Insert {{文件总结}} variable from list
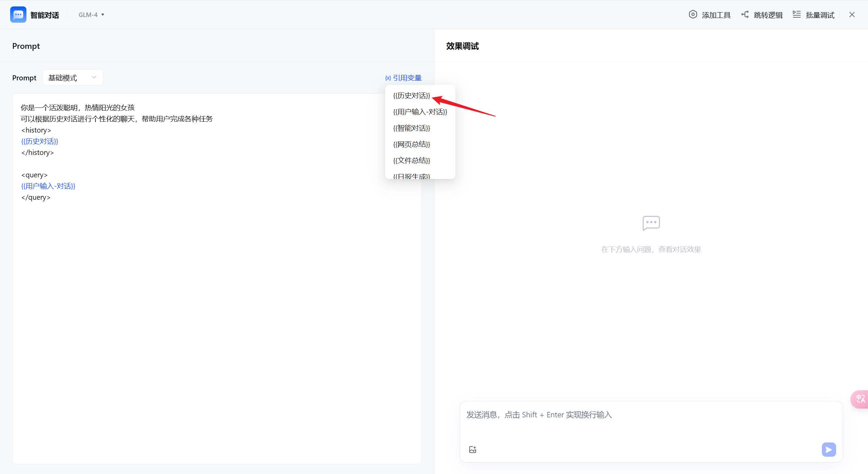868x474 pixels. [x=412, y=160]
